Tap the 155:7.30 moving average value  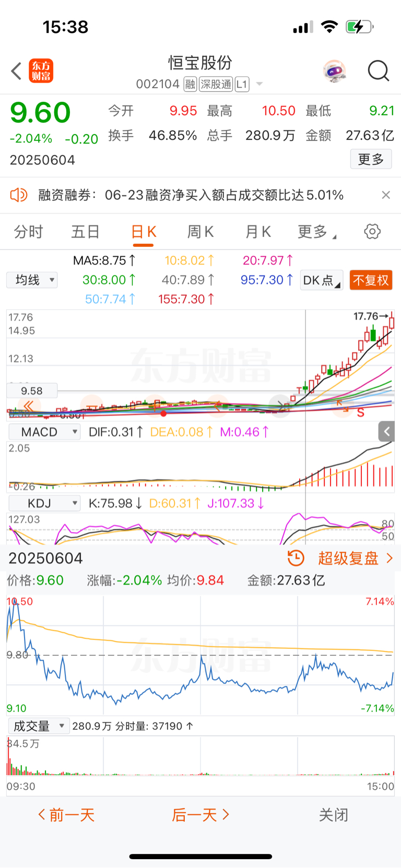click(x=186, y=299)
